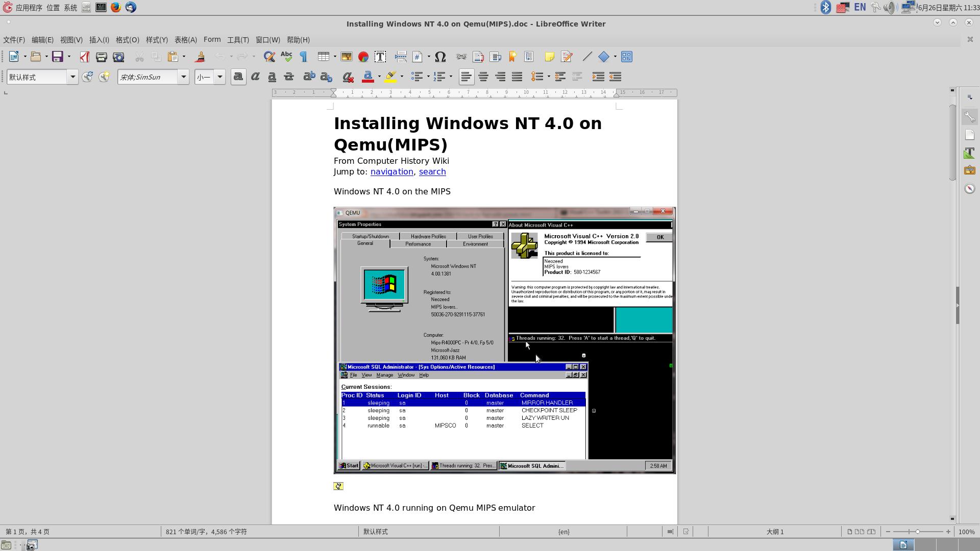This screenshot has width=980, height=551.
Task: Open Navigator in the sidebar
Action: (969, 189)
